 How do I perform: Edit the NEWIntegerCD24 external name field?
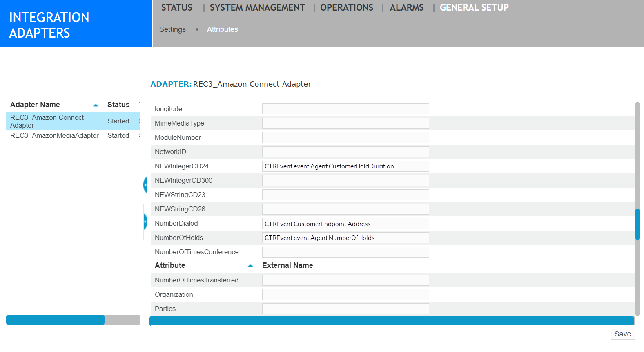pyautogui.click(x=345, y=166)
